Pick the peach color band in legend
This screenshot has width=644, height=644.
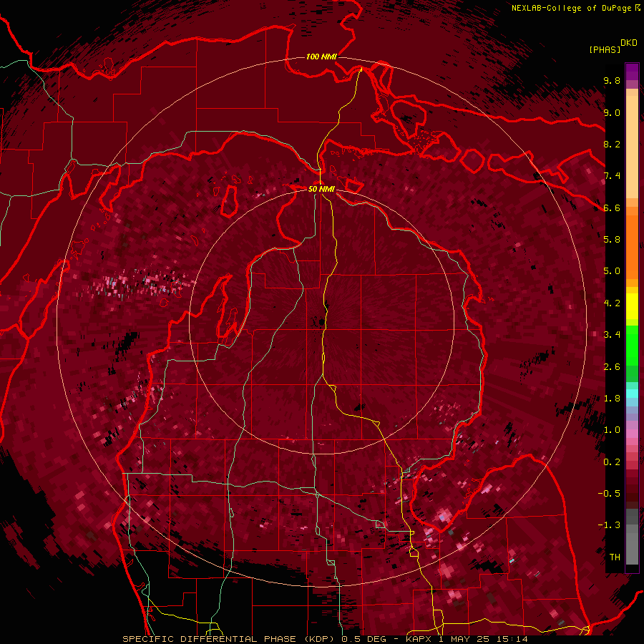[x=632, y=148]
